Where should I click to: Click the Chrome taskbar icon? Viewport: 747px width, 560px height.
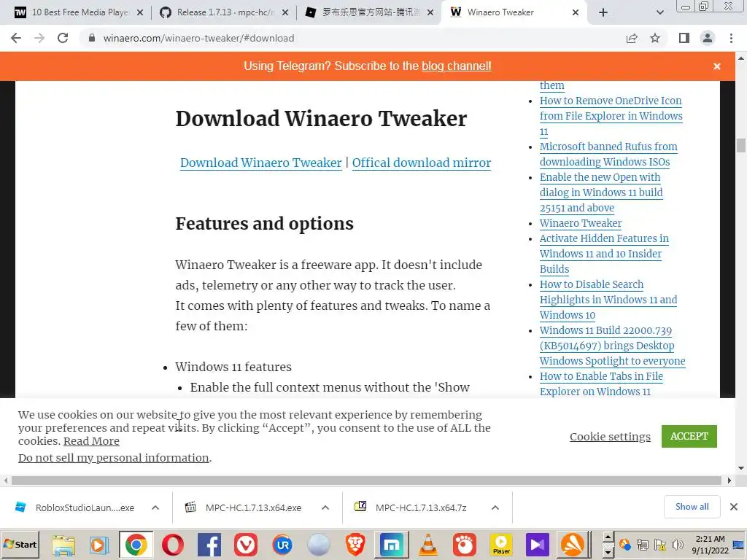[136, 545]
